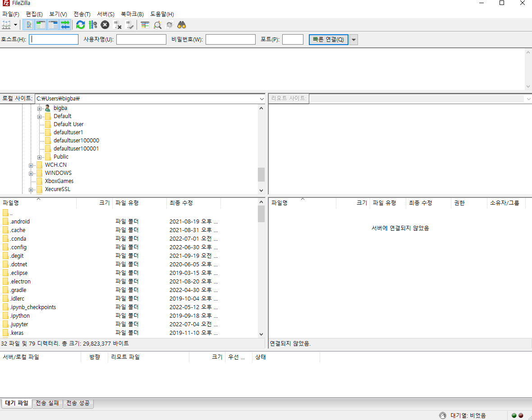The image size is (532, 420).
Task: Expand the WCH.CN tree node
Action: click(x=31, y=165)
